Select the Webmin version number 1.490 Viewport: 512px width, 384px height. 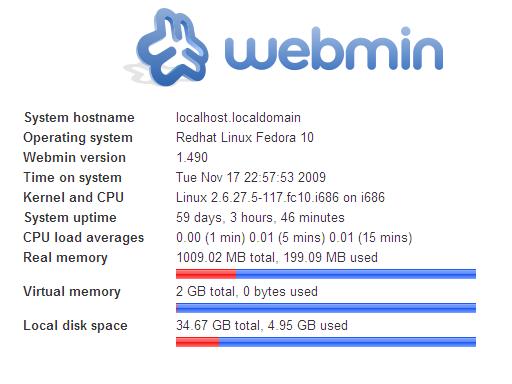pyautogui.click(x=192, y=157)
